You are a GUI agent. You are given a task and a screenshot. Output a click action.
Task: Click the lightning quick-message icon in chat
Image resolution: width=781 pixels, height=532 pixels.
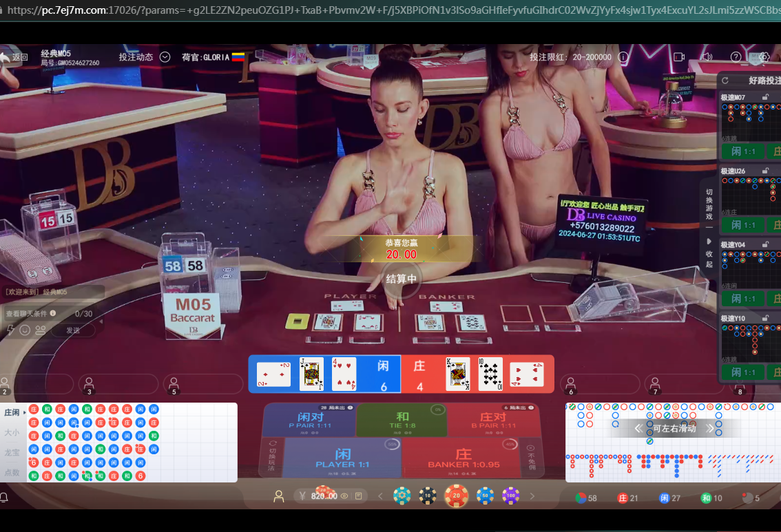[x=10, y=330]
